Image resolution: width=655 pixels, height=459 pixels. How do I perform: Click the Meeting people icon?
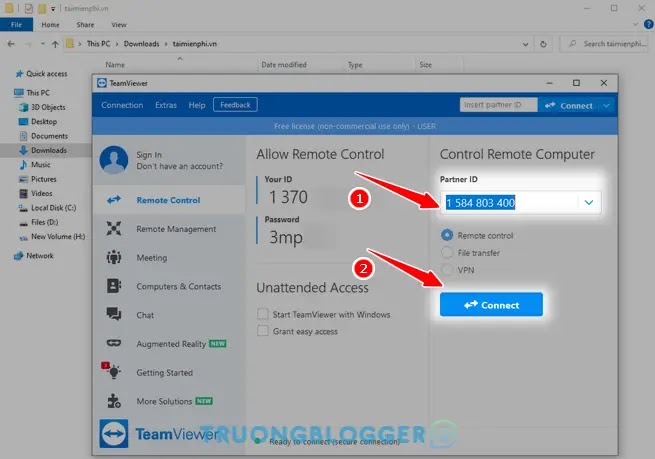point(114,257)
